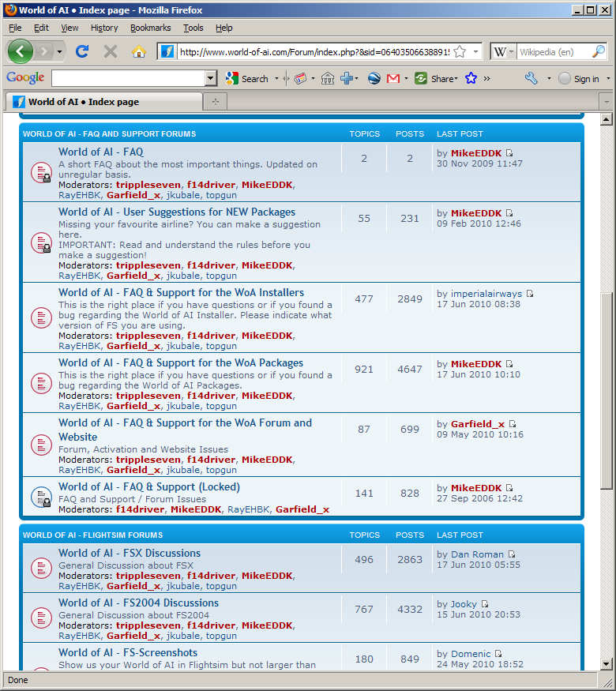The height and width of the screenshot is (691, 616).
Task: Open the Bookmarks menu
Action: click(150, 28)
